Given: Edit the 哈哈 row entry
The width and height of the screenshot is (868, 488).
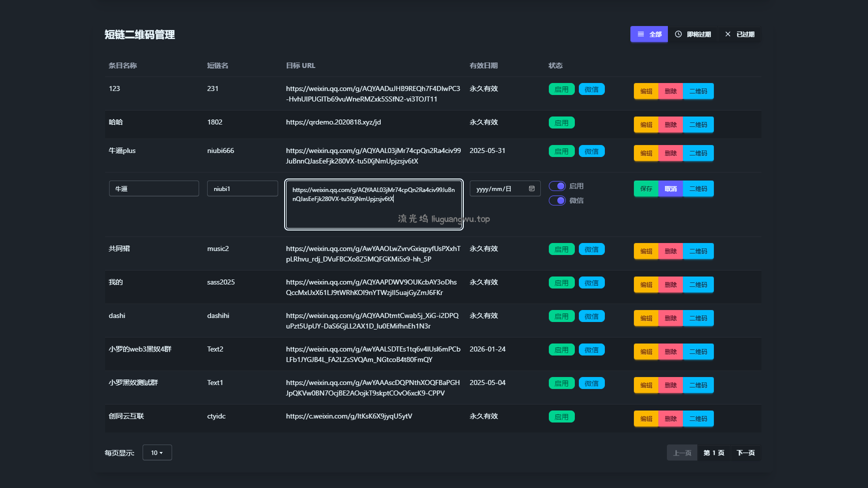Looking at the screenshot, I should pyautogui.click(x=646, y=125).
